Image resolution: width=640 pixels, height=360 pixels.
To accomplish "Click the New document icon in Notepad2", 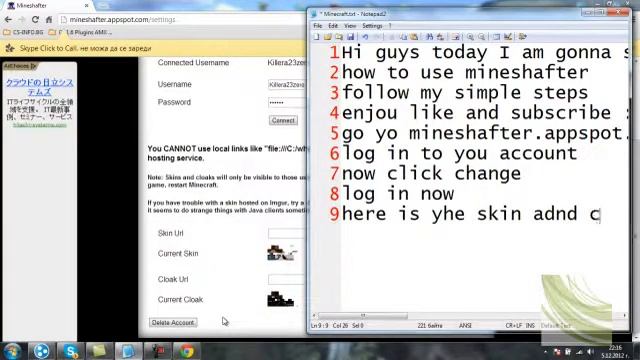I will (316, 37).
